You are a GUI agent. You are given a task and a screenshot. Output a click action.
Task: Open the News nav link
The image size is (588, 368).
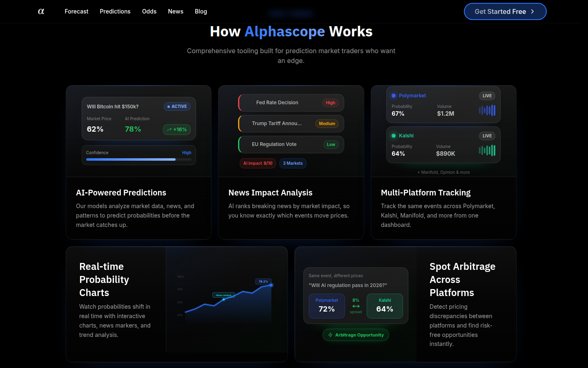[176, 11]
